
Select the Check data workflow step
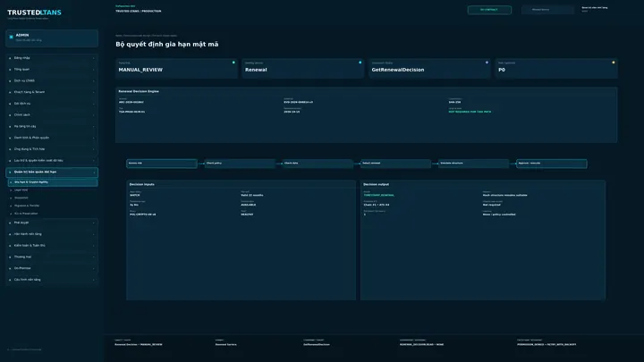pyautogui.click(x=318, y=164)
